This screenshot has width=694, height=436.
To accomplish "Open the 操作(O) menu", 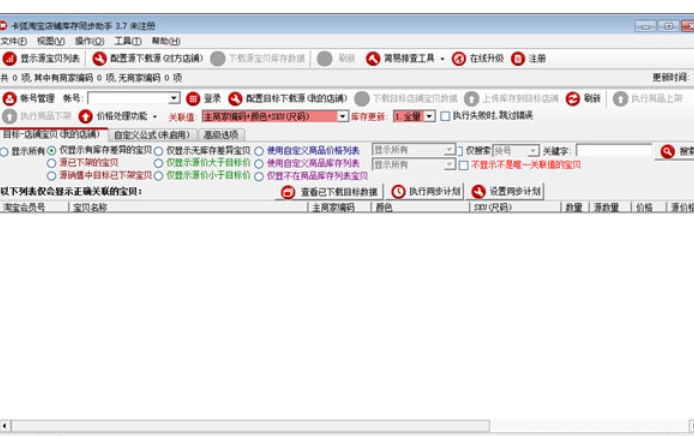I will (x=89, y=41).
